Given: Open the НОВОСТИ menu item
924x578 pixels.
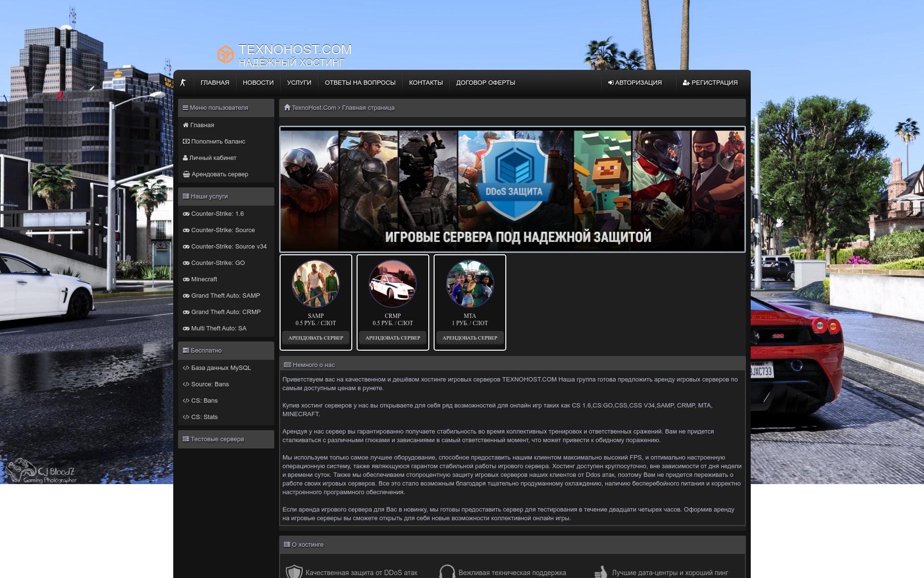Looking at the screenshot, I should tap(258, 83).
